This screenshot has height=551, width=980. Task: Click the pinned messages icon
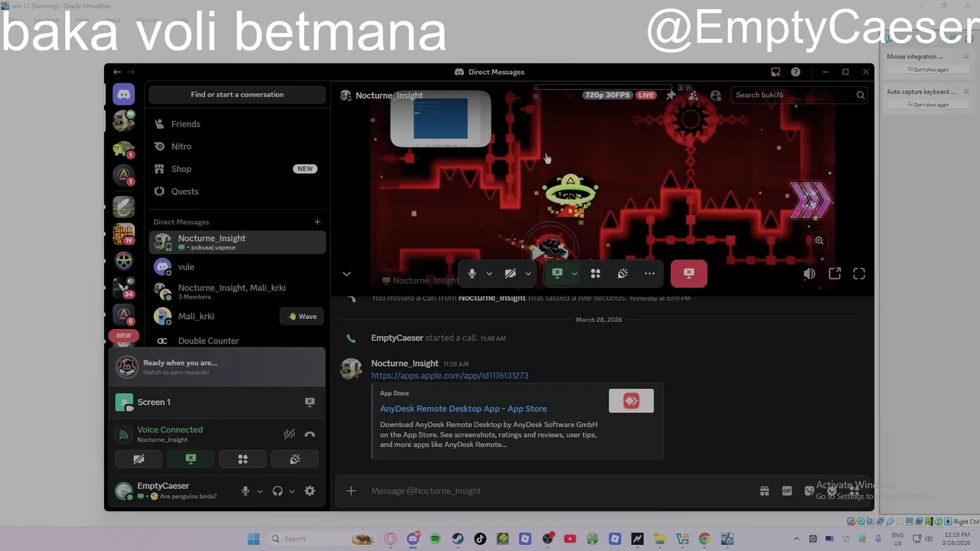(671, 96)
